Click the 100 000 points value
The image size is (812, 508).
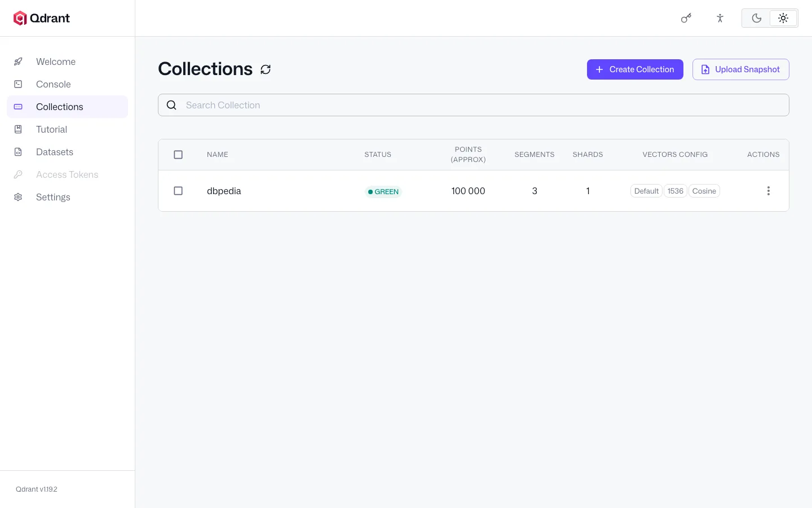pos(468,191)
